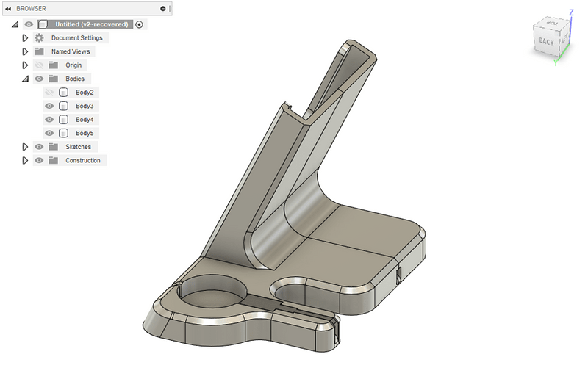This screenshot has width=588, height=379.
Task: Toggle visibility of the Sketches folder
Action: click(39, 147)
